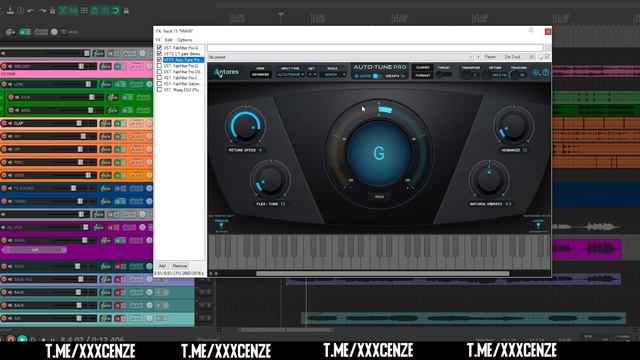Image resolution: width=640 pixels, height=360 pixels.
Task: Toggle the lock icon in main toolbar
Action: click(126, 11)
